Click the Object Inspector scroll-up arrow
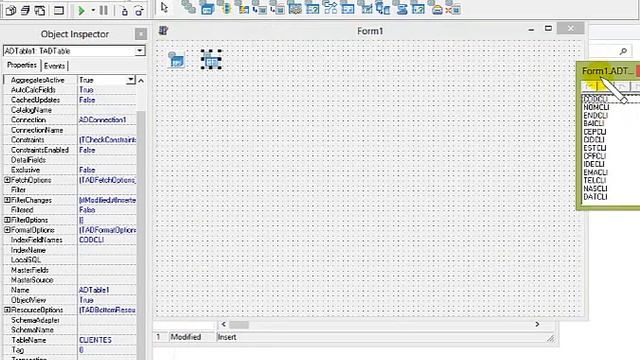 (141, 80)
